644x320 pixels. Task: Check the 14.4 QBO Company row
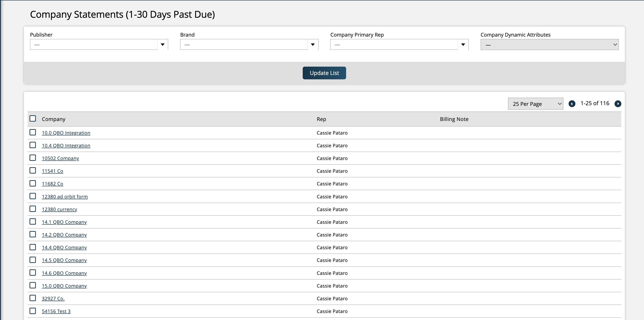coord(33,247)
